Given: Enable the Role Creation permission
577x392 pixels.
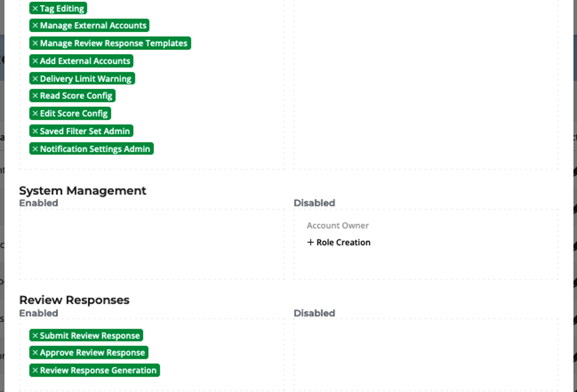Looking at the screenshot, I should [x=338, y=242].
